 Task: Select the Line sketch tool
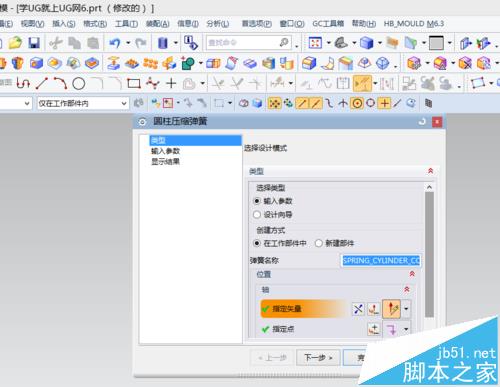pyautogui.click(x=41, y=83)
